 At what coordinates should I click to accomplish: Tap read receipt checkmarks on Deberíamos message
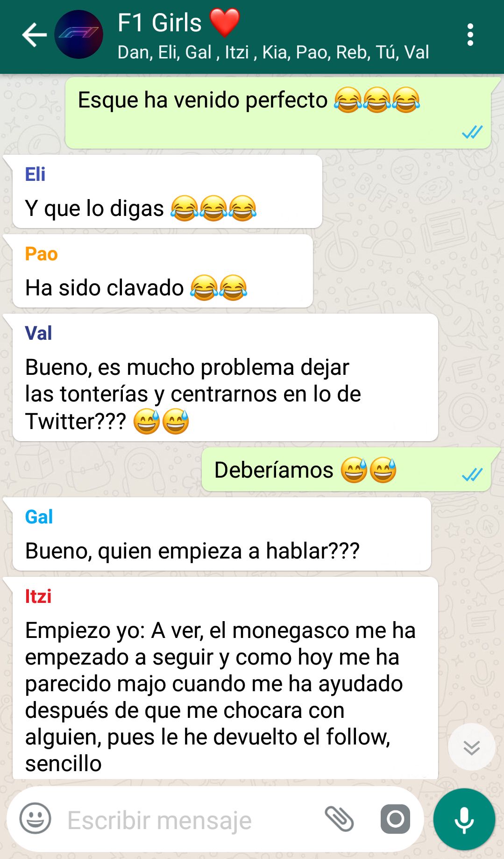coord(472,475)
